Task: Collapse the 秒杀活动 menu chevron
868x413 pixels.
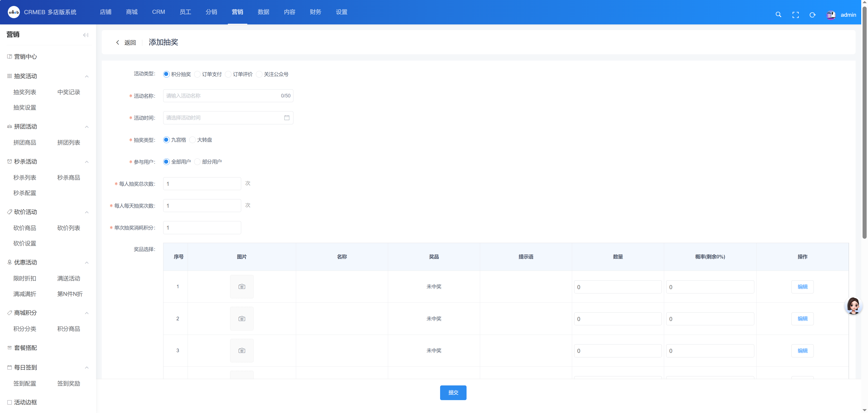Action: pyautogui.click(x=87, y=162)
